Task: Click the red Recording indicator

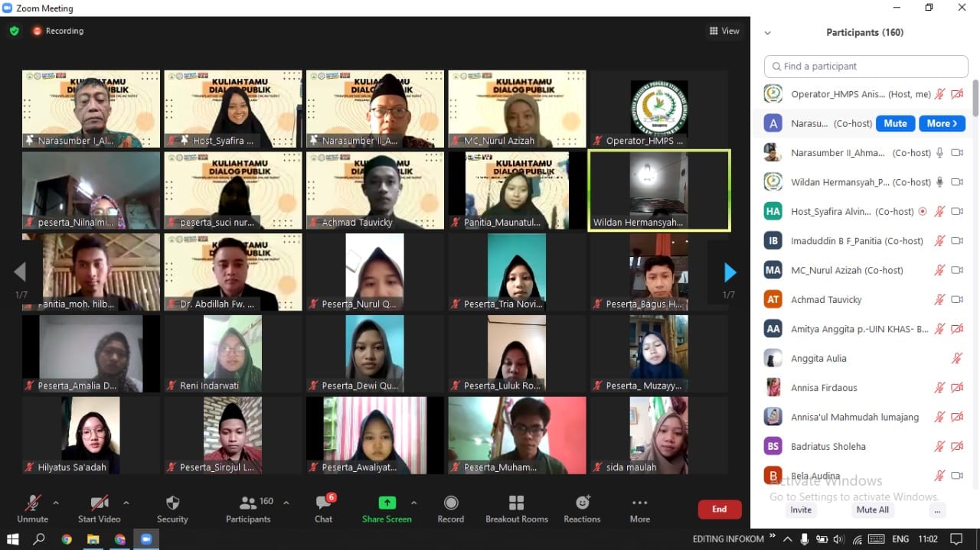Action: point(58,31)
